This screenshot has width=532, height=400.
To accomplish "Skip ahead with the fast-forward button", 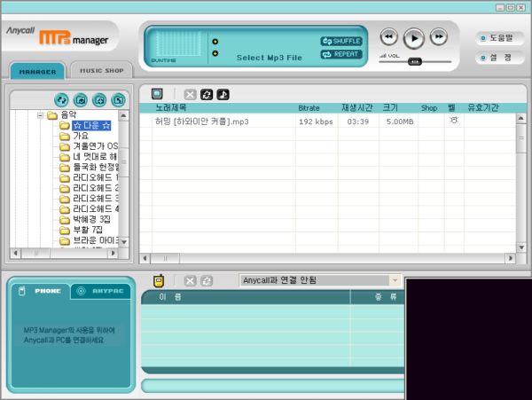I will click(439, 36).
